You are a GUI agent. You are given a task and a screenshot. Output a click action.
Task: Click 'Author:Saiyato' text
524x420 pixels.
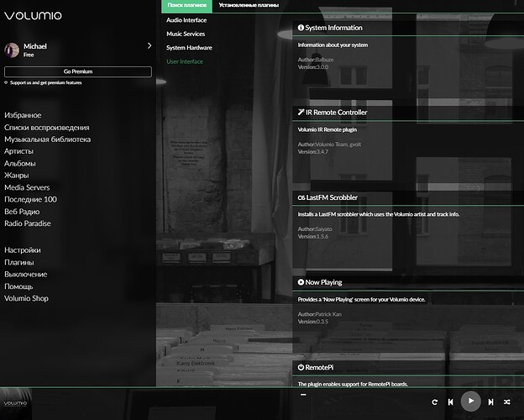click(315, 229)
